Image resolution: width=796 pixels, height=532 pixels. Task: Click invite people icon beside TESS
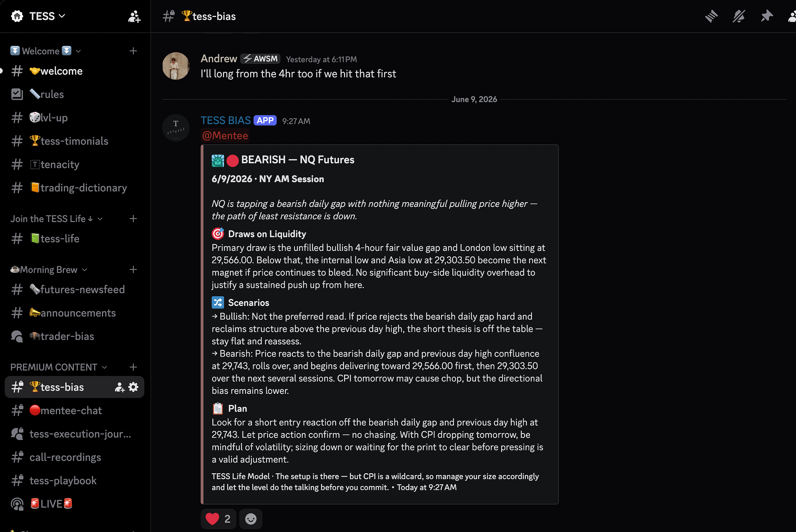click(134, 16)
